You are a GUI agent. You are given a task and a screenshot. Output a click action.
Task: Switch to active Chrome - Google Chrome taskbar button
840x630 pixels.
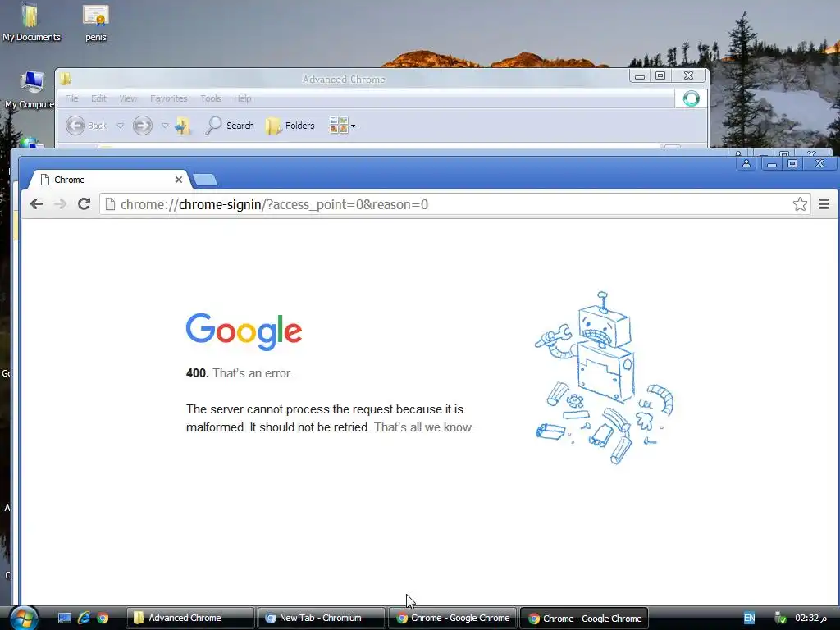click(x=584, y=619)
